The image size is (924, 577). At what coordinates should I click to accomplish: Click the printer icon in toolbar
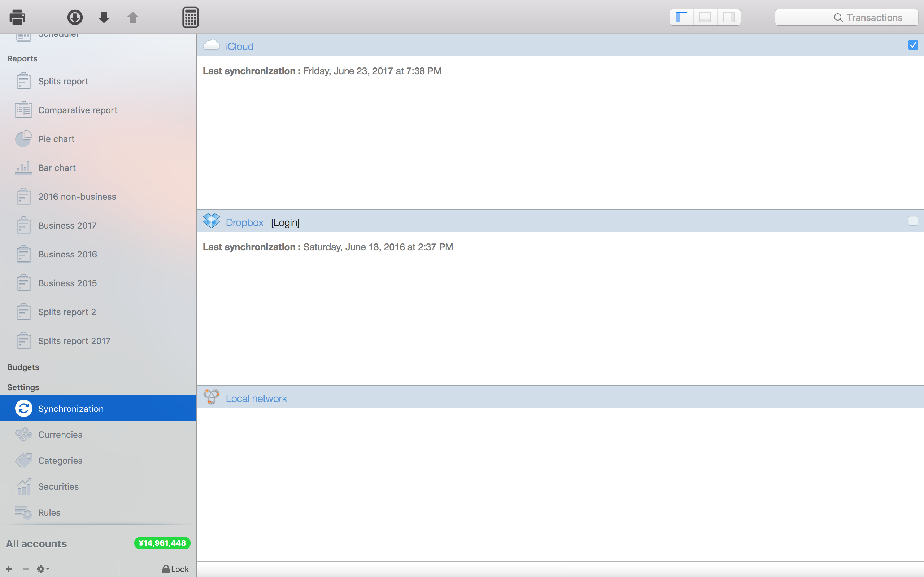tap(17, 17)
